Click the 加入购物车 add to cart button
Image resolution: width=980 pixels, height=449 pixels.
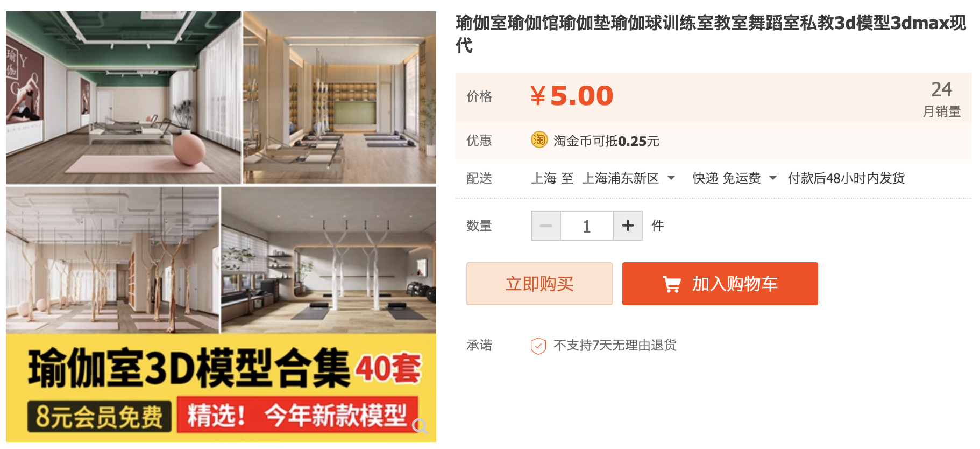coord(720,284)
